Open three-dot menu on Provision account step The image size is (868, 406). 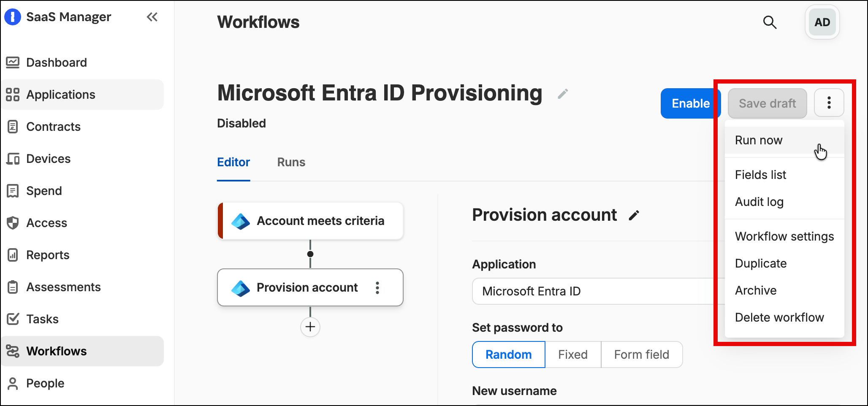tap(377, 288)
